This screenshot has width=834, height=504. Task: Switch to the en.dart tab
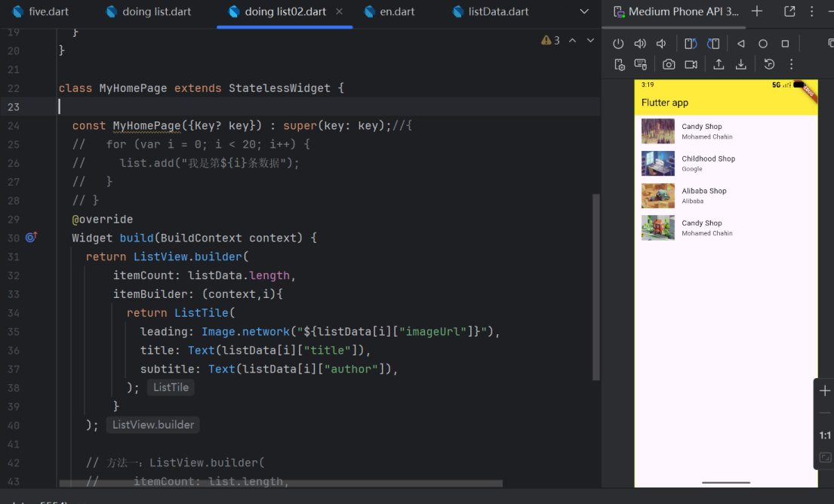coord(389,12)
